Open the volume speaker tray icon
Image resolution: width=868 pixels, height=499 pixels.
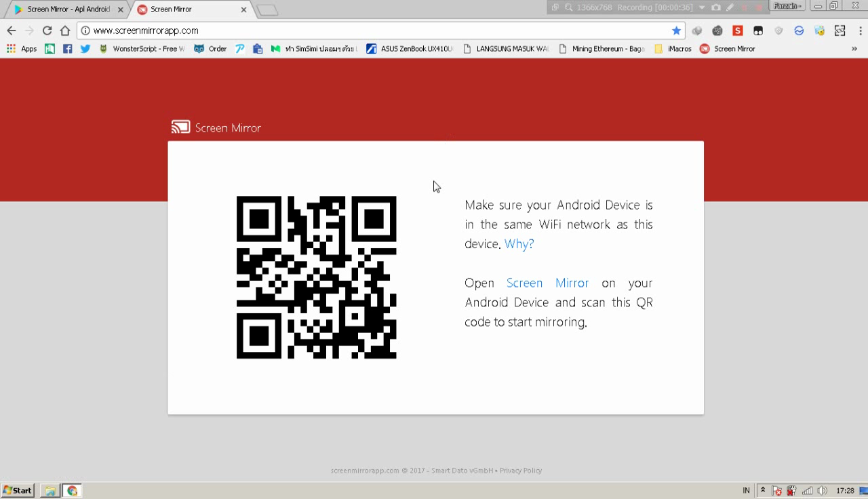[822, 491]
